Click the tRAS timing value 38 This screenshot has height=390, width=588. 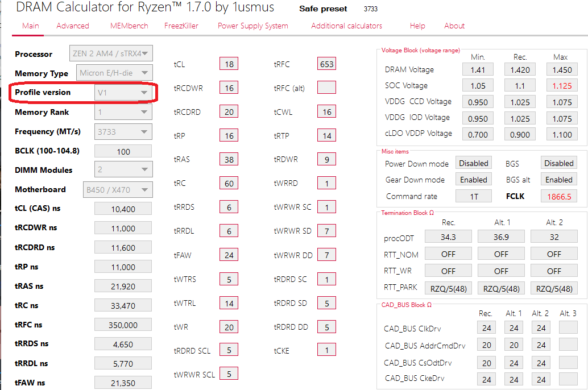point(229,160)
